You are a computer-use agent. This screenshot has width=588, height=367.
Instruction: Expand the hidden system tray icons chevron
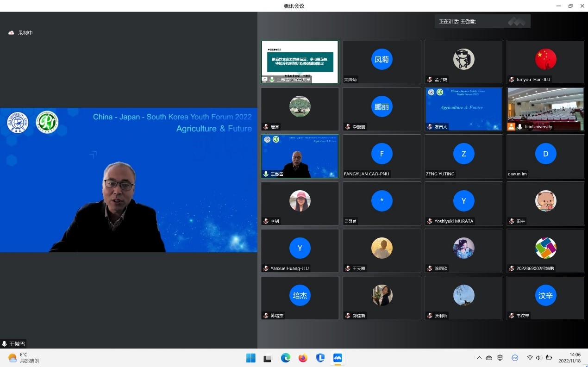click(x=479, y=358)
